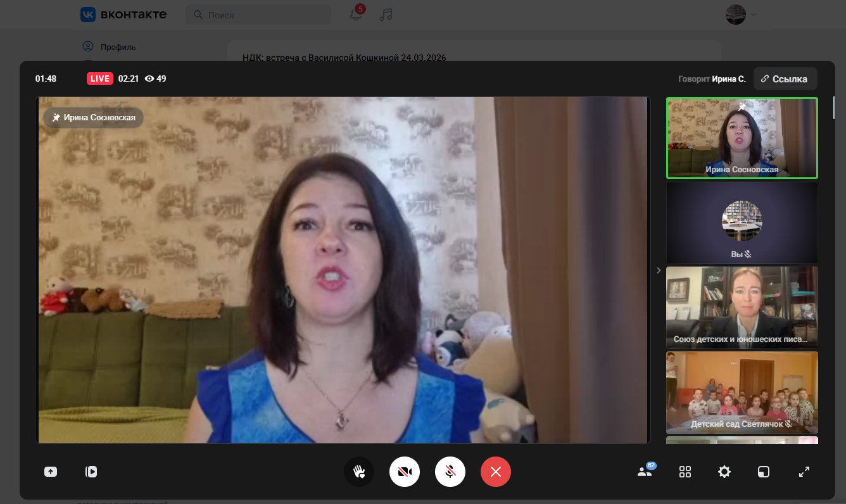846x504 pixels.
Task: Enter fullscreen mode
Action: coord(804,472)
